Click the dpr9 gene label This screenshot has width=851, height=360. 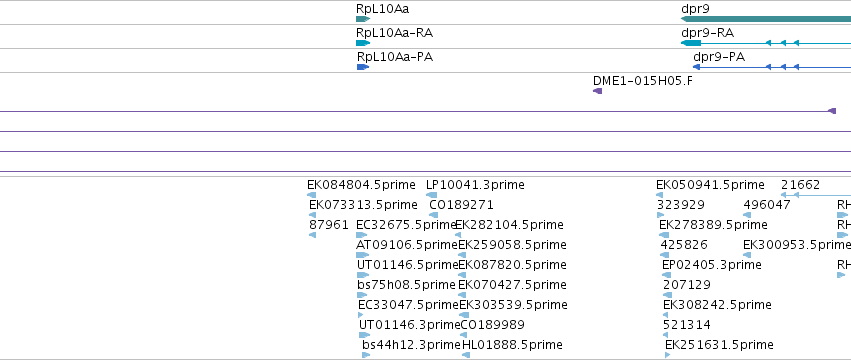[x=695, y=9]
